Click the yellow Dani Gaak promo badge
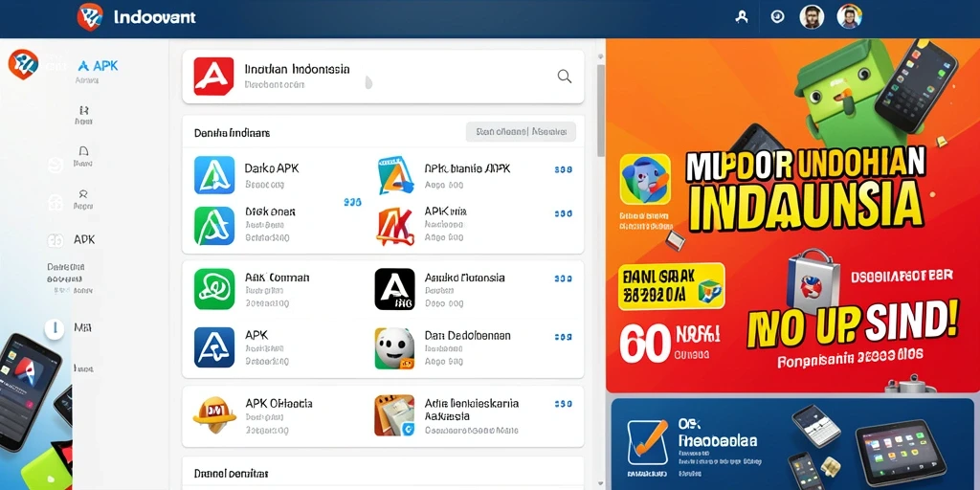980x490 pixels. (x=671, y=286)
